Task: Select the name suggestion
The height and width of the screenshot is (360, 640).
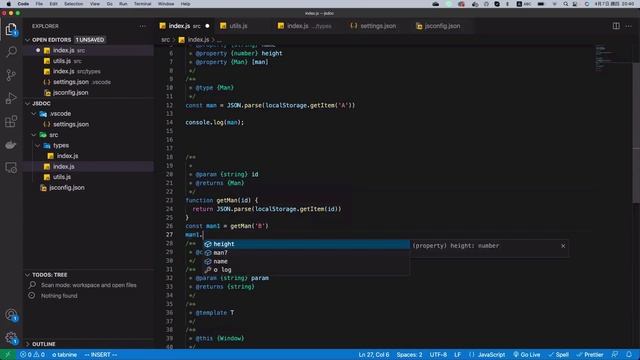Action: 306,261
